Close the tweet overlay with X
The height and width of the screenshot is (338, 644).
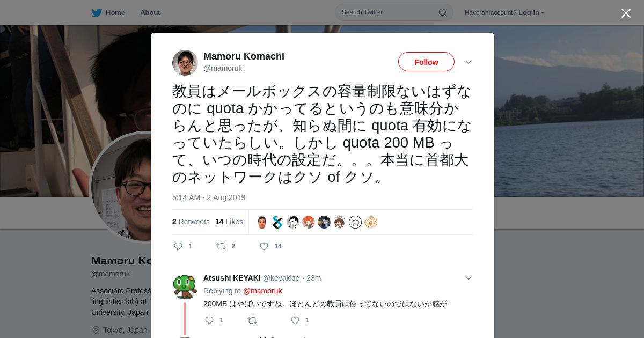(626, 13)
